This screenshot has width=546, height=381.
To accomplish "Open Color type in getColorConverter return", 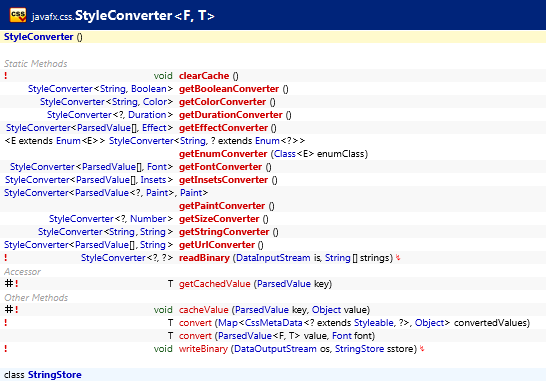I will coord(155,102).
